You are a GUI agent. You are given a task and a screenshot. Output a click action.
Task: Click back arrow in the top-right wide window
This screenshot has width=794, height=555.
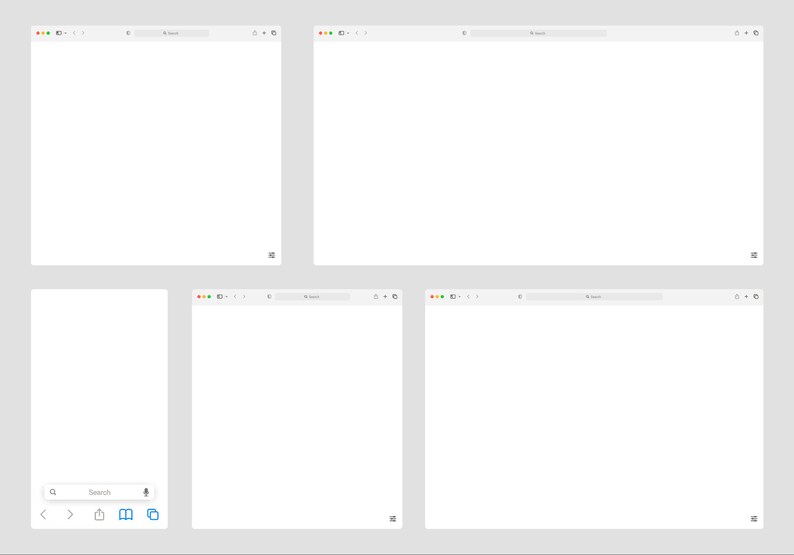pyautogui.click(x=356, y=33)
